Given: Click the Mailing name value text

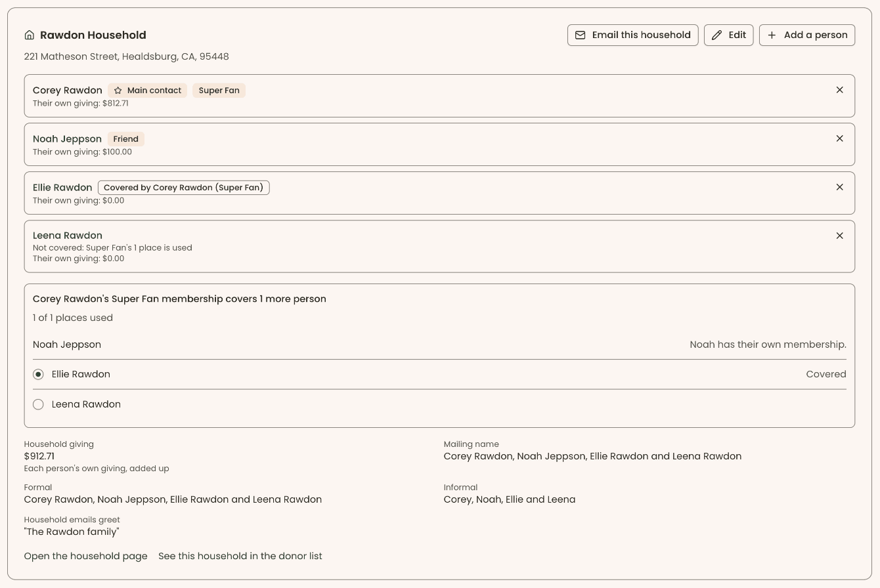Looking at the screenshot, I should pos(592,456).
